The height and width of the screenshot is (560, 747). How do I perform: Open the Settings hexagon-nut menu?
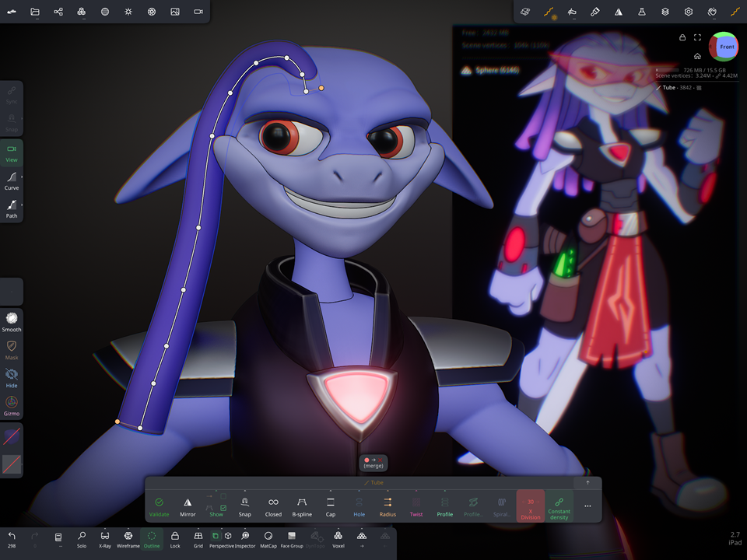pyautogui.click(x=689, y=12)
